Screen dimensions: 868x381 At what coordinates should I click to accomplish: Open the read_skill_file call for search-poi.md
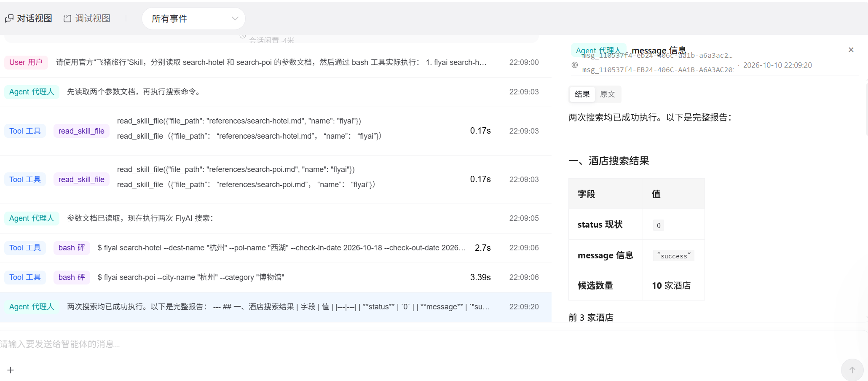(x=276, y=180)
